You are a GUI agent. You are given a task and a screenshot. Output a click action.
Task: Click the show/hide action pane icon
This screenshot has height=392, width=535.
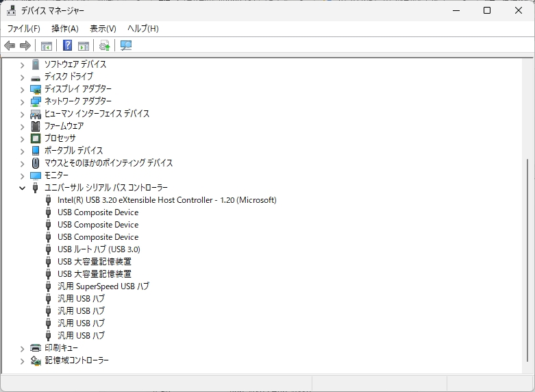pyautogui.click(x=84, y=46)
